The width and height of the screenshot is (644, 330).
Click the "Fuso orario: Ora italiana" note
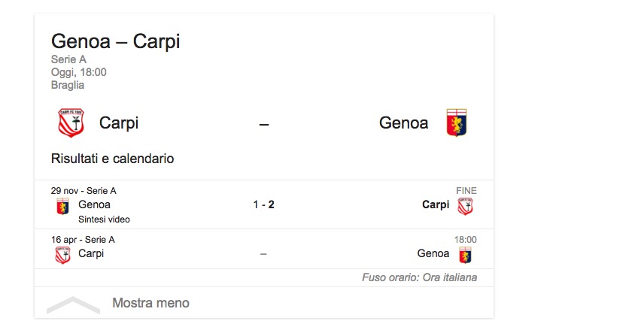[x=419, y=277]
